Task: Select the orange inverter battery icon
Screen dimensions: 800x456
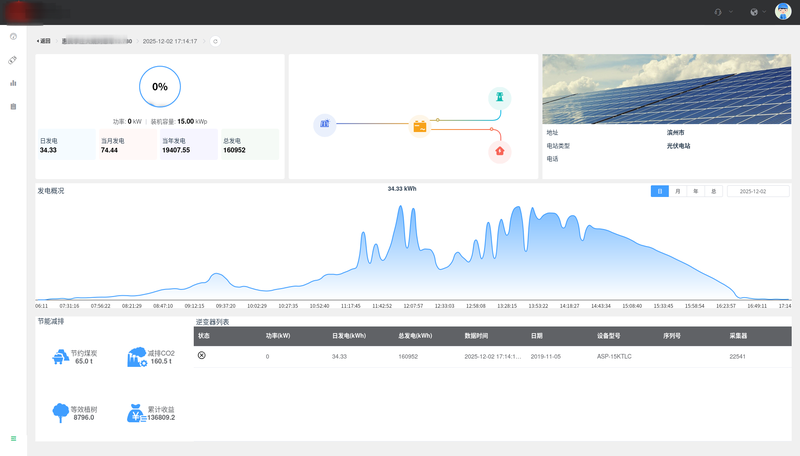Action: coord(421,127)
